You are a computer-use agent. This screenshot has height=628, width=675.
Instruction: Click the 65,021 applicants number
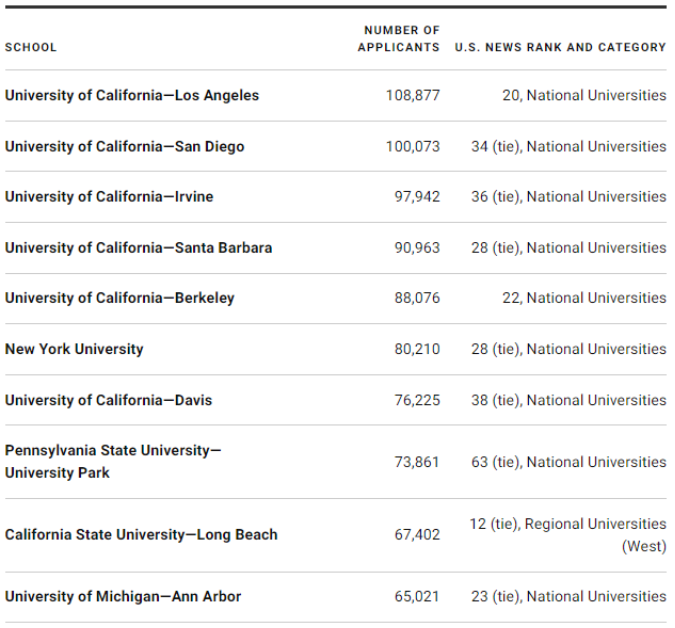point(416,597)
